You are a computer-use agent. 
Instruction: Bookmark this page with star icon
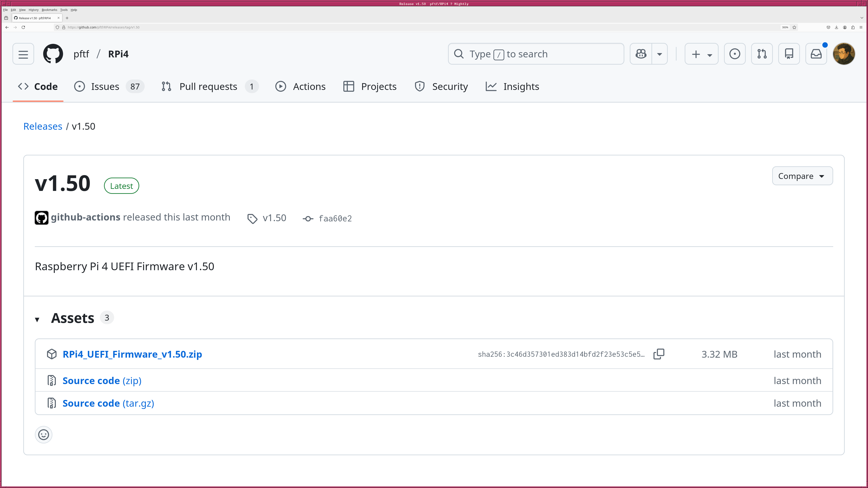tap(794, 27)
